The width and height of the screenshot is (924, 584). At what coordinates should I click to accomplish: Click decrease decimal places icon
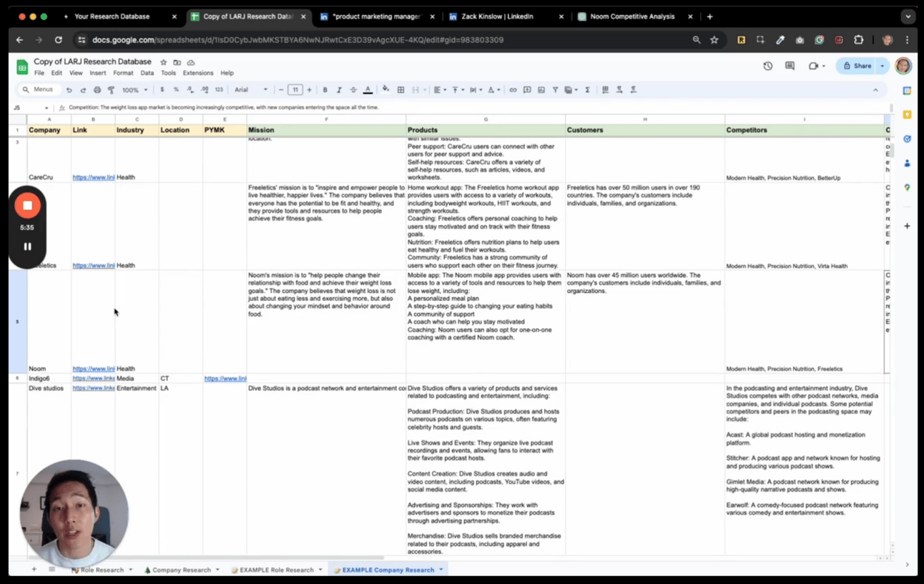coord(190,90)
